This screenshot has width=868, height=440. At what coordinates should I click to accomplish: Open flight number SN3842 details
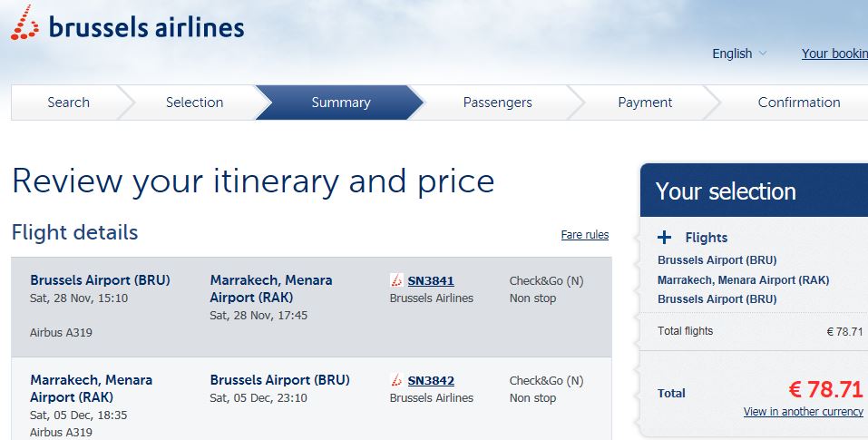click(x=431, y=381)
